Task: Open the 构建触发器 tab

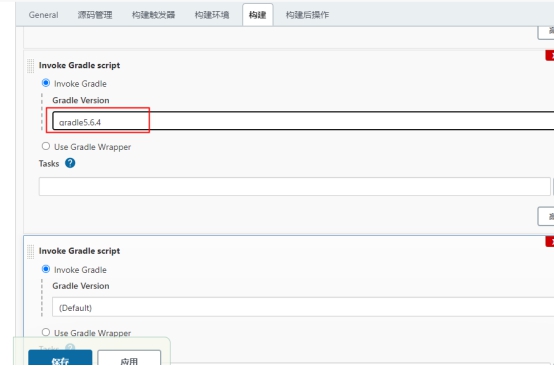Action: (153, 15)
